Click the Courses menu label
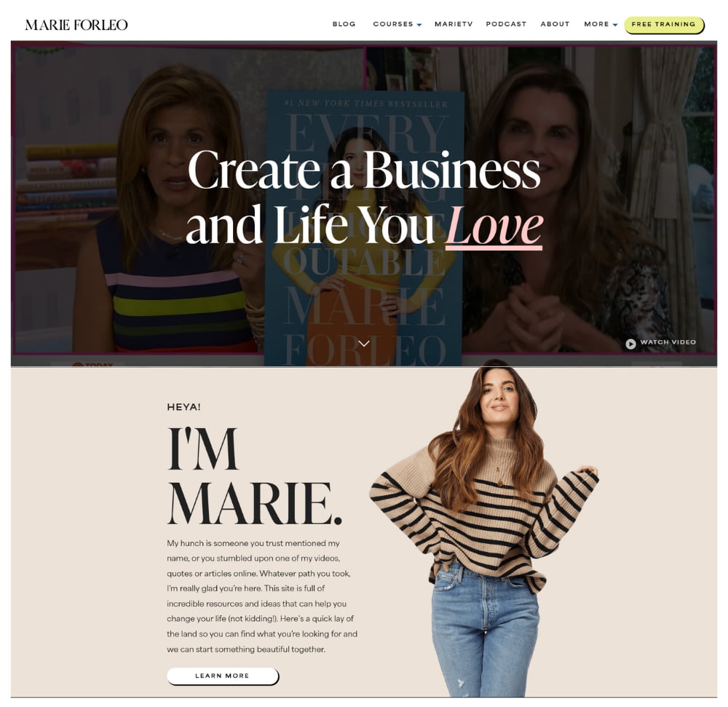The height and width of the screenshot is (707, 728). click(393, 24)
